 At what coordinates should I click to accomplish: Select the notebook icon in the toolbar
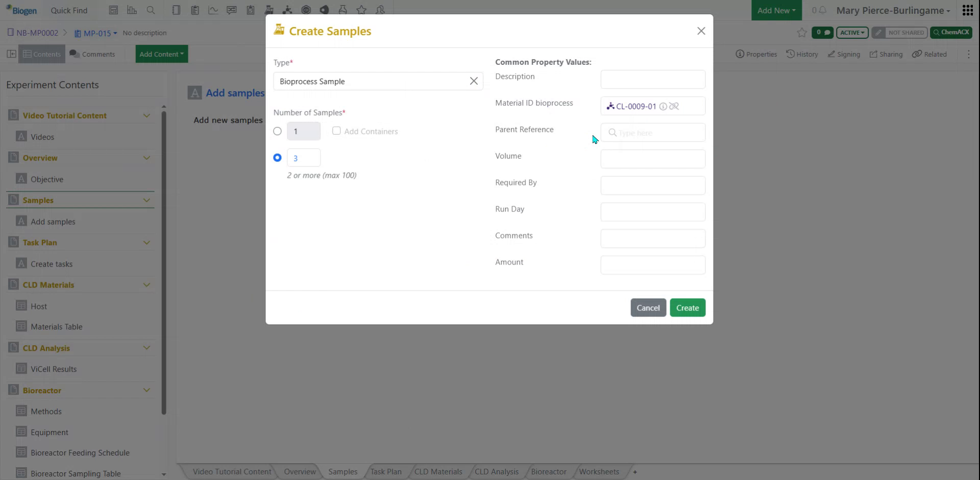tap(176, 10)
